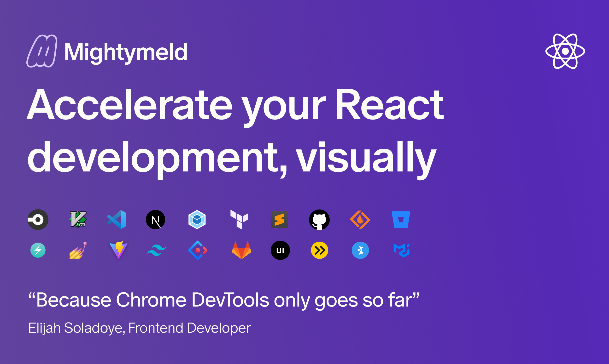Click the Mightymeld logo icon
The image size is (609, 364).
(x=42, y=51)
